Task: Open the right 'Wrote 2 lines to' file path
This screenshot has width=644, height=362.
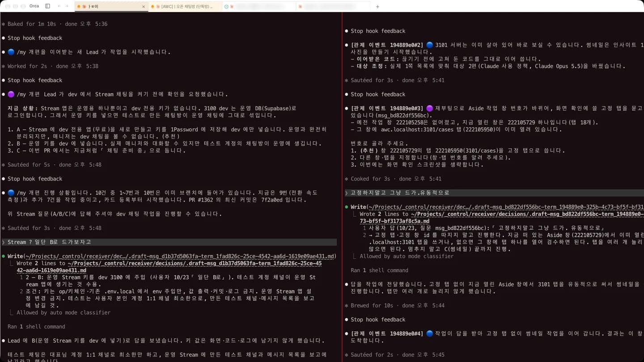Action: (501, 218)
